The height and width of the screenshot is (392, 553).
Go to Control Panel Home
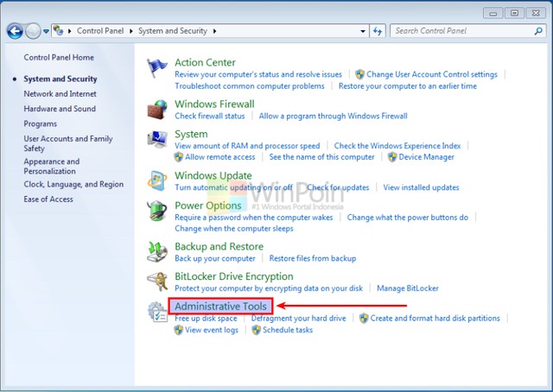[59, 58]
